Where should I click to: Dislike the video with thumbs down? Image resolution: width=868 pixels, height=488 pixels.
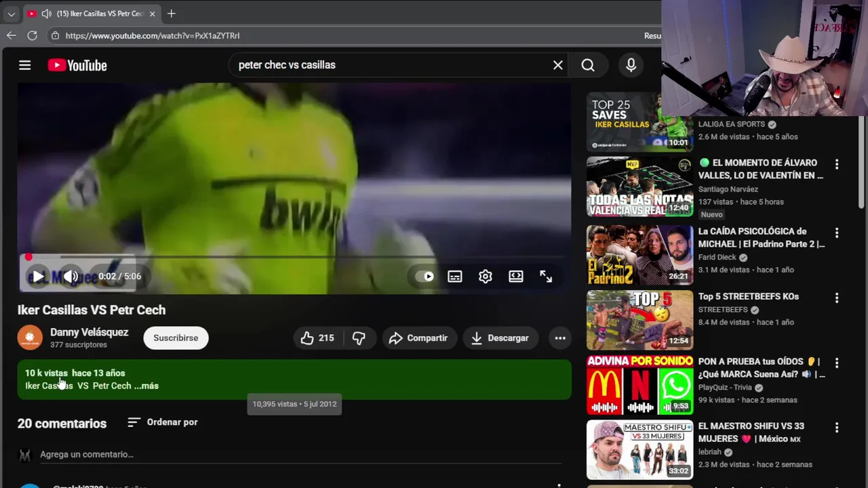point(359,338)
